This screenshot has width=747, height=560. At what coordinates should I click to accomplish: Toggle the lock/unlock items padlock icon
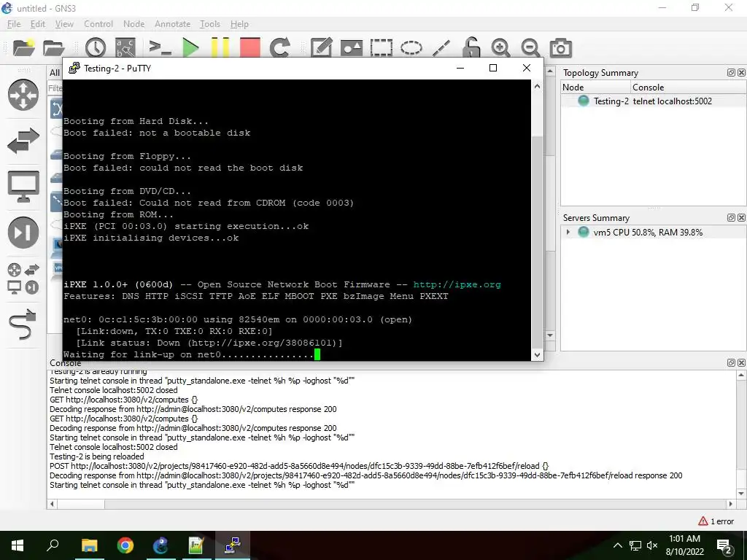point(471,47)
